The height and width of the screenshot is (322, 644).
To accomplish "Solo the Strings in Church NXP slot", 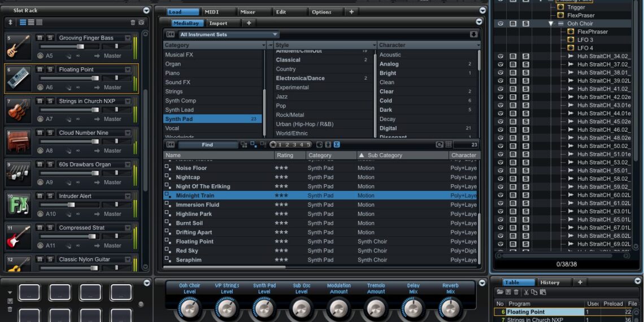I will tap(50, 101).
